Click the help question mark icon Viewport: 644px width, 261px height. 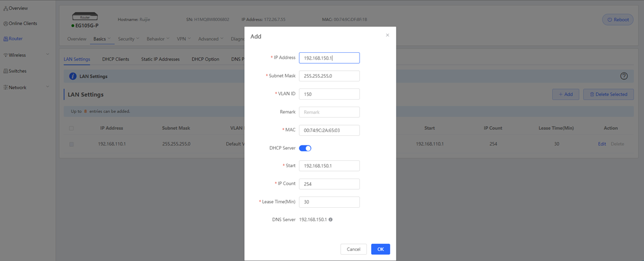(x=624, y=76)
